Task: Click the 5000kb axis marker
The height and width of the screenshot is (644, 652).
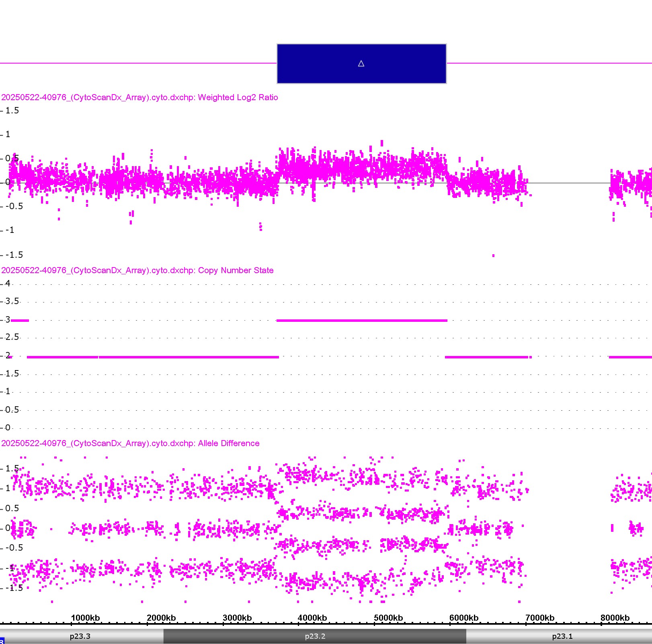Action: (x=388, y=618)
